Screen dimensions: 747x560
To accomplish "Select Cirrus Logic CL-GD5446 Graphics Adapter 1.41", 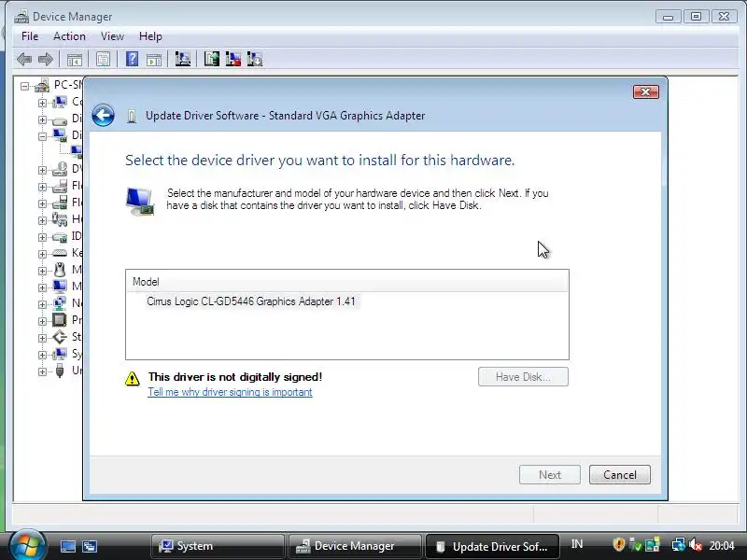I will coord(251,301).
